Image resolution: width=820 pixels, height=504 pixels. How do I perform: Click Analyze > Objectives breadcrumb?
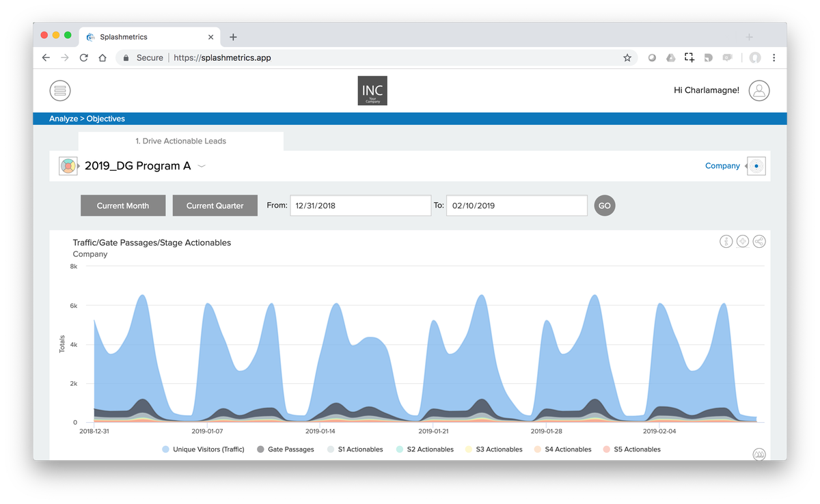pos(87,119)
